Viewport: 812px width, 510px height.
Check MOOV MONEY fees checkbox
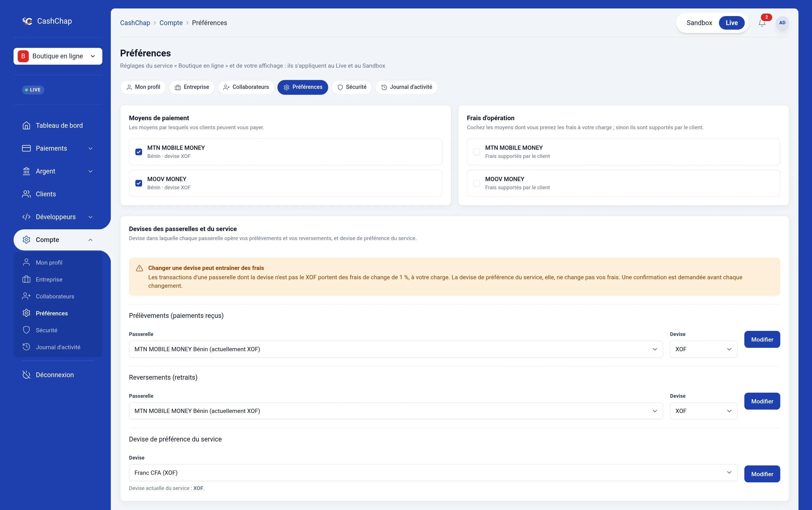tap(476, 183)
